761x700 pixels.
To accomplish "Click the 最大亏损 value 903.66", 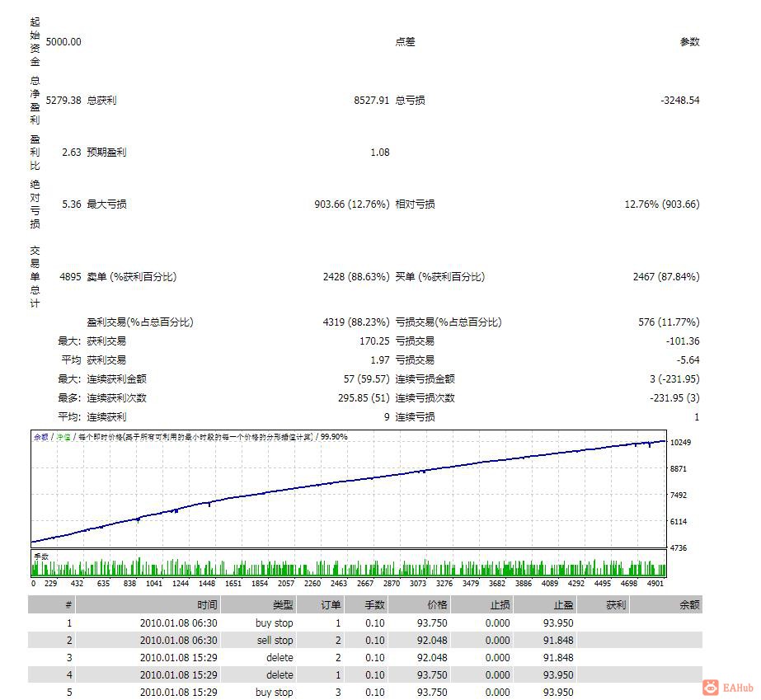I will pyautogui.click(x=331, y=204).
